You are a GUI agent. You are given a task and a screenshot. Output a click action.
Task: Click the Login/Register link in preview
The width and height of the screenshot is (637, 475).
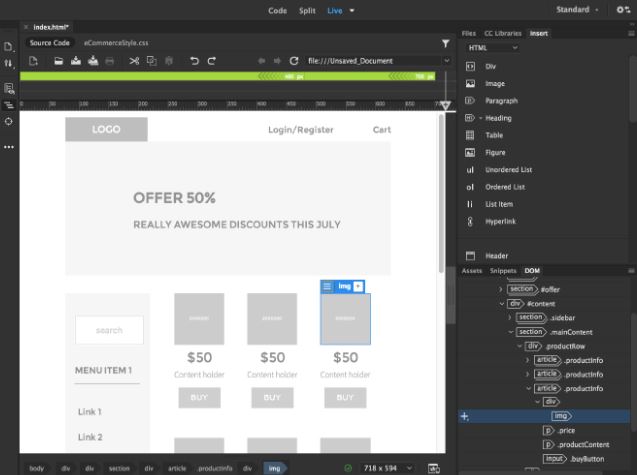[x=301, y=130]
